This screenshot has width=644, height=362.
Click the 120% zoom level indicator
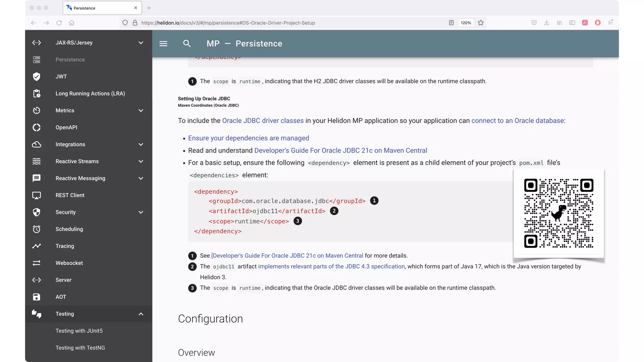point(466,23)
